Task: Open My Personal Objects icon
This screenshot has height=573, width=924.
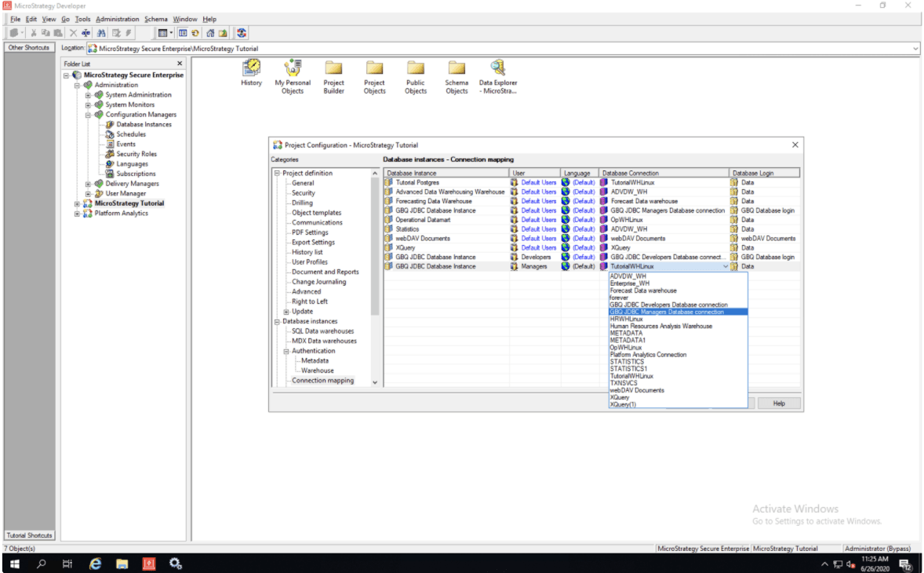Action: click(293, 68)
